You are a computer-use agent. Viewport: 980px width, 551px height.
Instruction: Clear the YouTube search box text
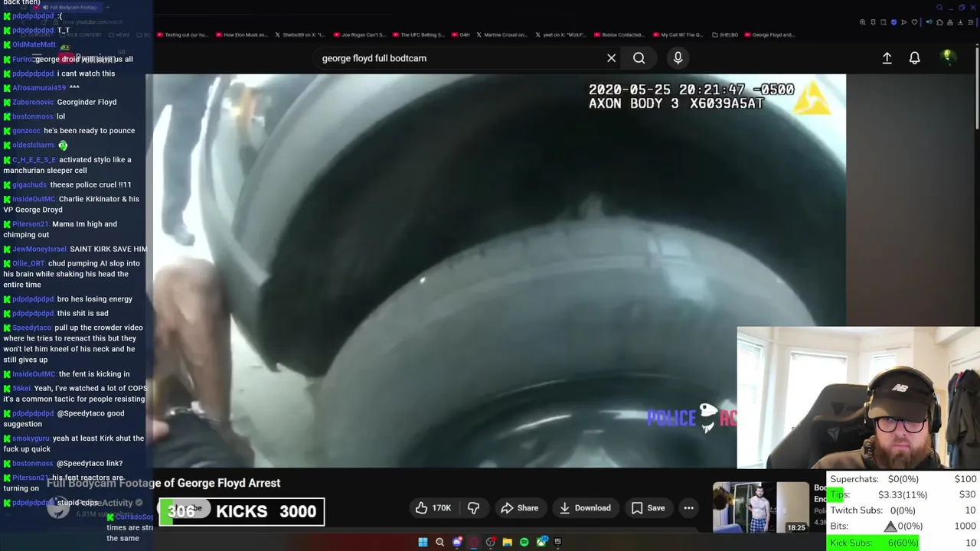point(611,58)
